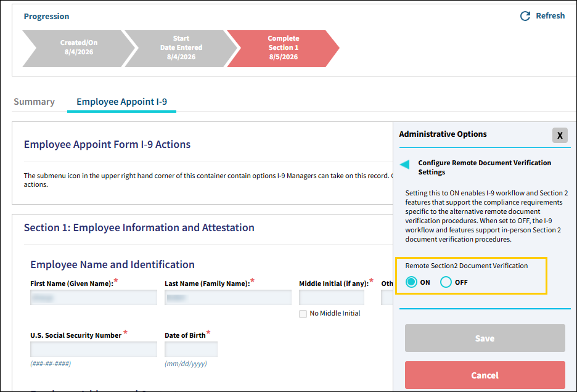Click the U.S. Social Security Number field
The image size is (577, 392).
(94, 349)
